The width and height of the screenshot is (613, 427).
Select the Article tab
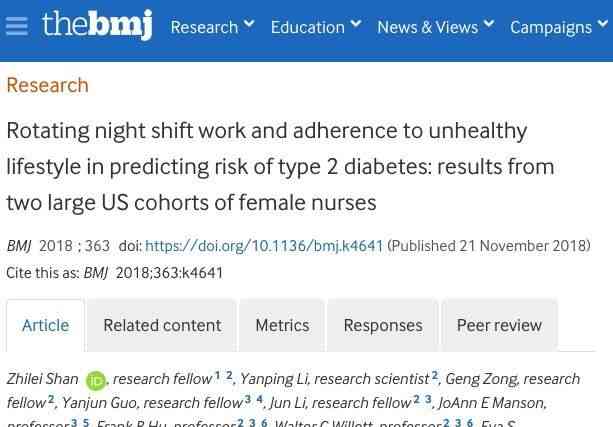46,325
